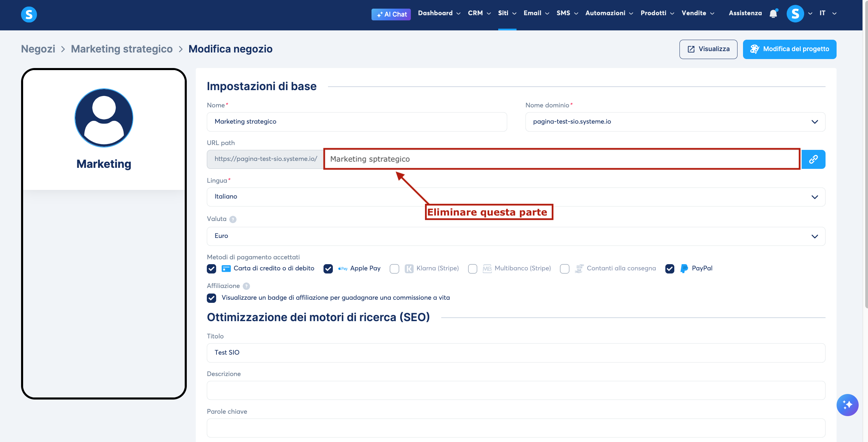
Task: Click the Klarna logo icon
Action: [x=409, y=269]
